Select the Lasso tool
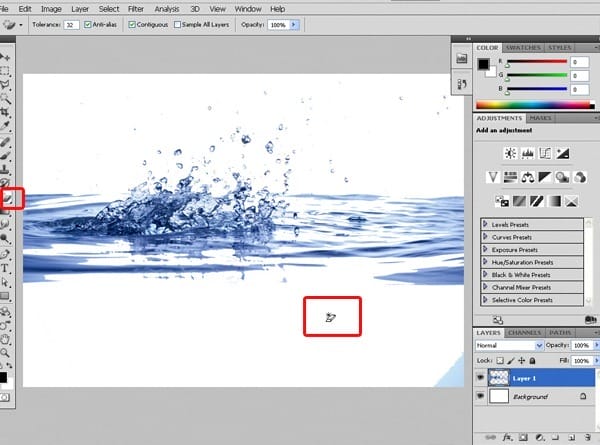Viewport: 600px width, 445px height. (x=5, y=85)
